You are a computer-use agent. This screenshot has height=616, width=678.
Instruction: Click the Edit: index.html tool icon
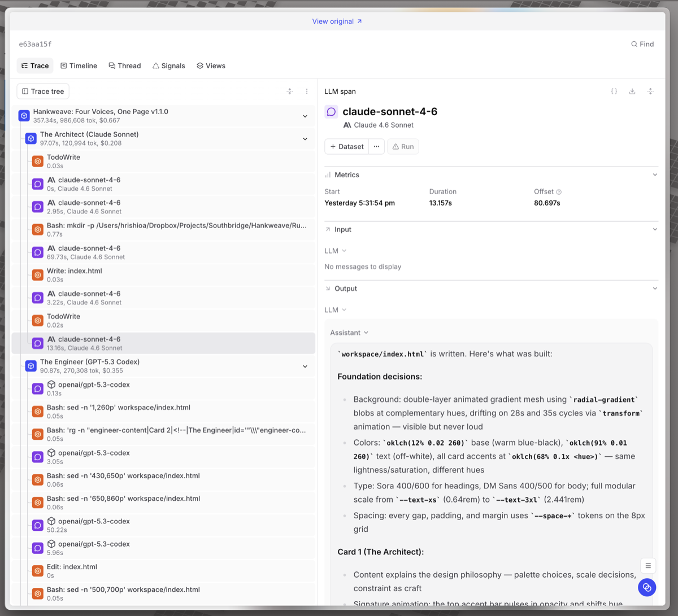pyautogui.click(x=38, y=571)
